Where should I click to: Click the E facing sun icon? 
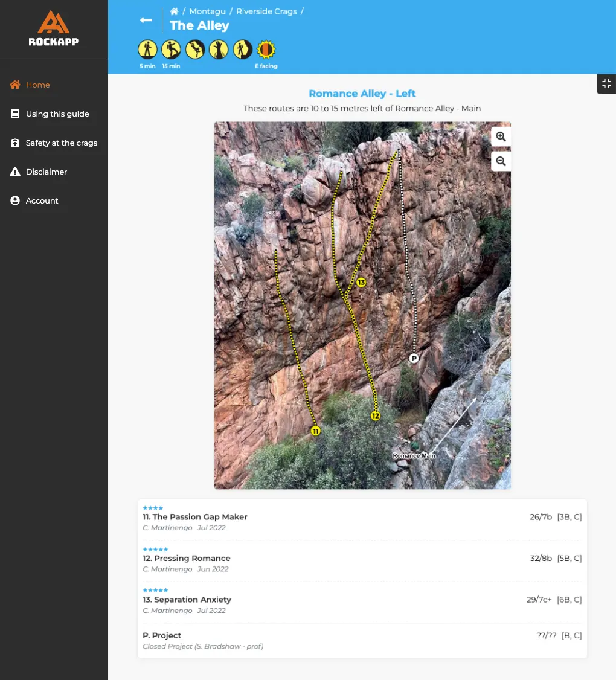[266, 49]
